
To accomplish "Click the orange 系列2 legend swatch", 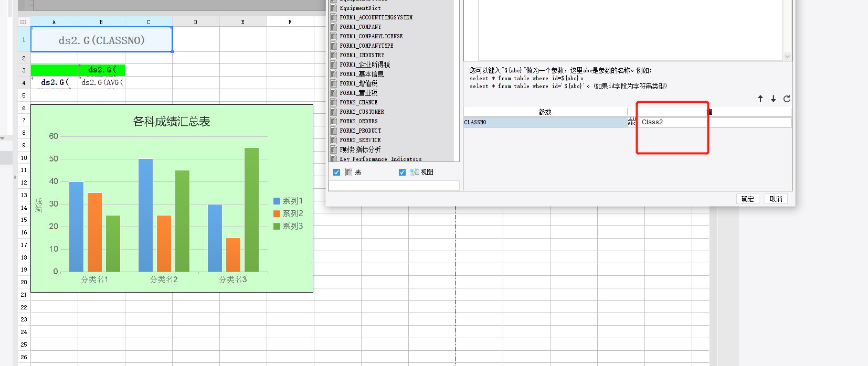I will 277,213.
